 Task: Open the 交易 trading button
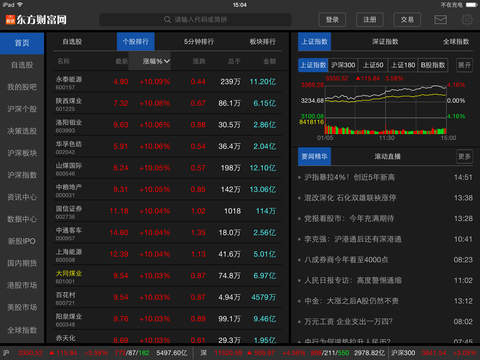pos(407,20)
